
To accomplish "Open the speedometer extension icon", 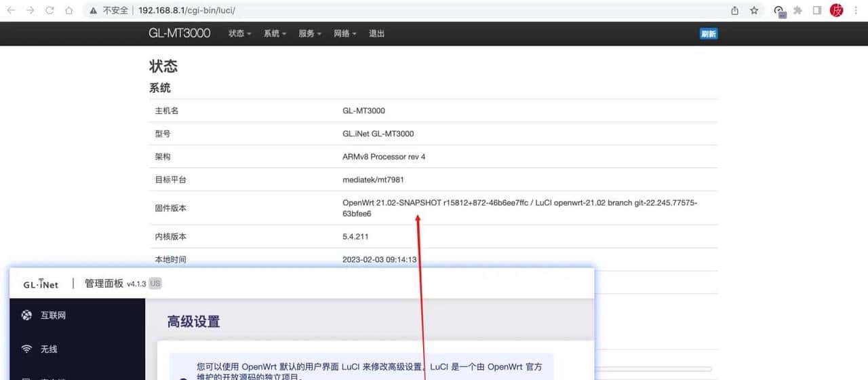I will point(779,11).
